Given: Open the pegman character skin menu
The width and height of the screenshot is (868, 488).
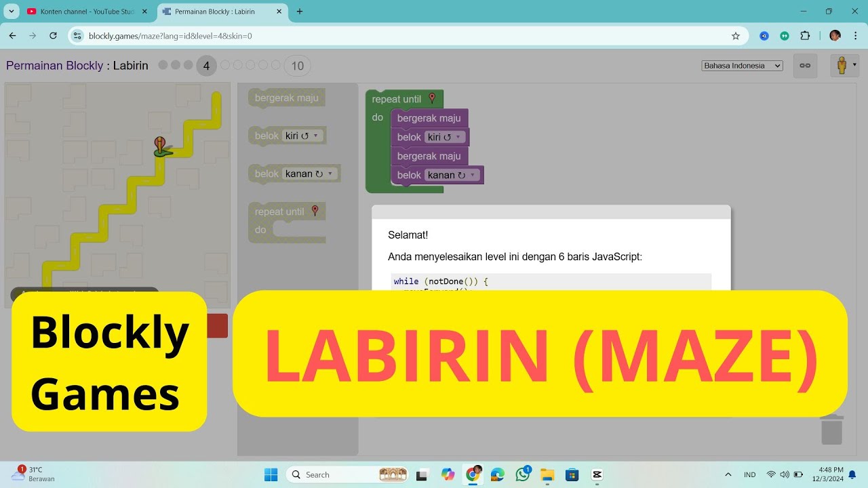Looking at the screenshot, I should [844, 66].
